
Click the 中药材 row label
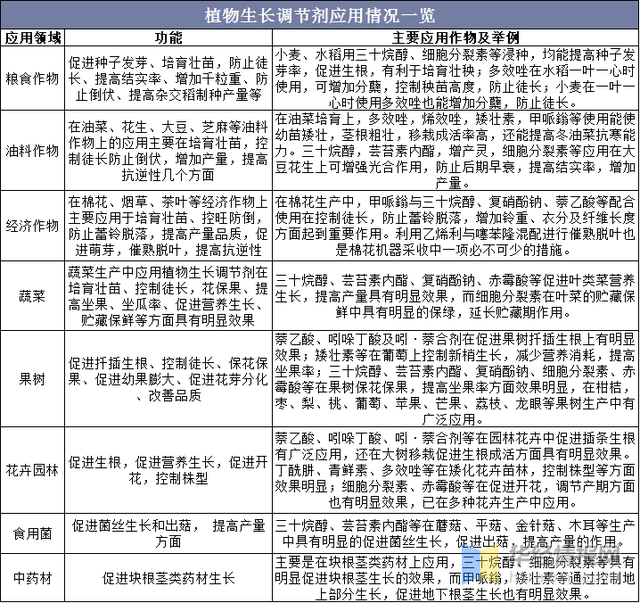[33, 579]
